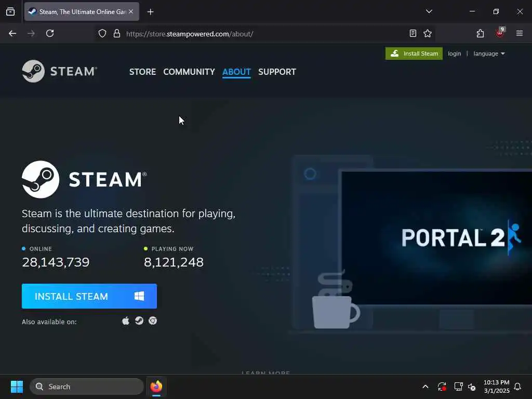Focus the URL address bar
The image size is (532, 399).
click(264, 34)
